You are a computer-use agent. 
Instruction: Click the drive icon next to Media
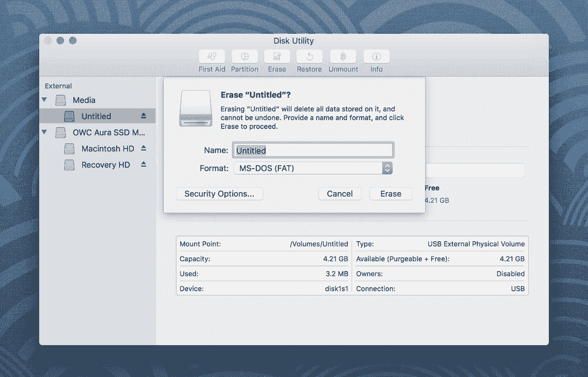point(60,100)
